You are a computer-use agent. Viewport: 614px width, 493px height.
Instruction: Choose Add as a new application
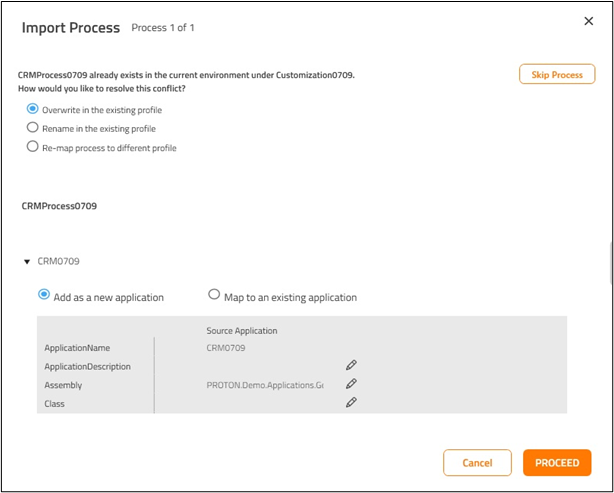pos(43,295)
